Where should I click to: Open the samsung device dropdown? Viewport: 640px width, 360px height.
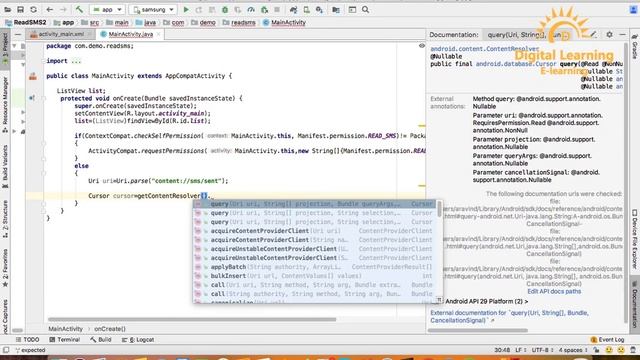point(153,9)
